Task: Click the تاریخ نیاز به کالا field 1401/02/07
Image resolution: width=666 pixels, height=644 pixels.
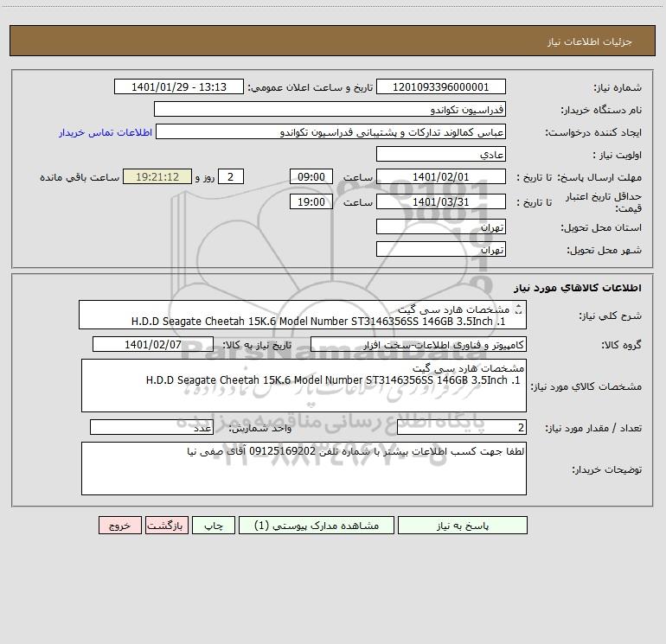Action: [x=153, y=344]
